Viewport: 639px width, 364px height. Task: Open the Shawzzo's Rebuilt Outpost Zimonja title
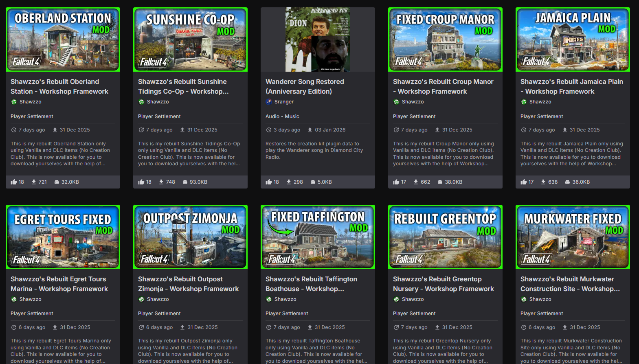189,284
